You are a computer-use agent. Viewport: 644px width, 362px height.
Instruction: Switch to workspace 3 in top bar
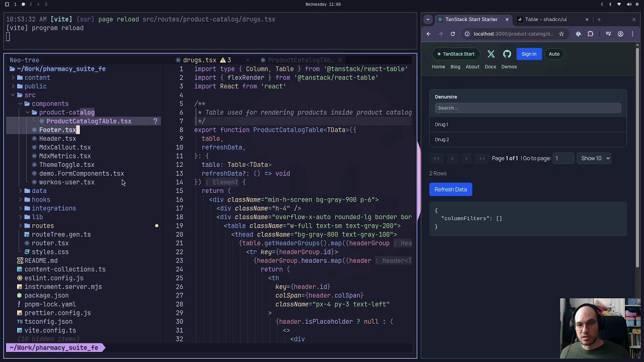(x=31, y=4)
